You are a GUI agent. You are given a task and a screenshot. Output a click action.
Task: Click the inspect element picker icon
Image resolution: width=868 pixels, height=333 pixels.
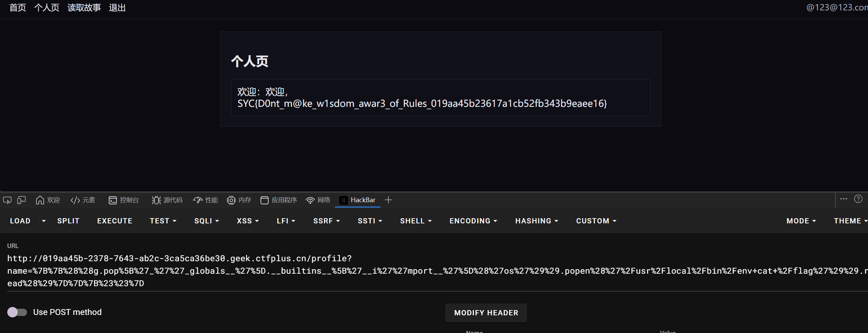[7, 200]
